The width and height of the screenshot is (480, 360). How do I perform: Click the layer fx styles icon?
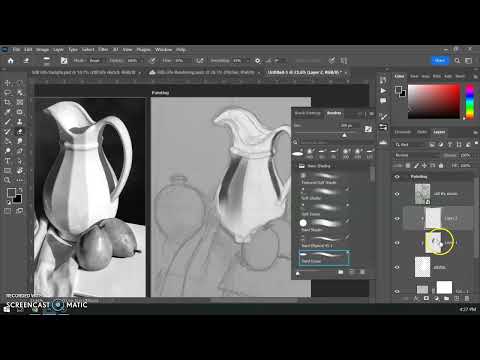[416, 298]
